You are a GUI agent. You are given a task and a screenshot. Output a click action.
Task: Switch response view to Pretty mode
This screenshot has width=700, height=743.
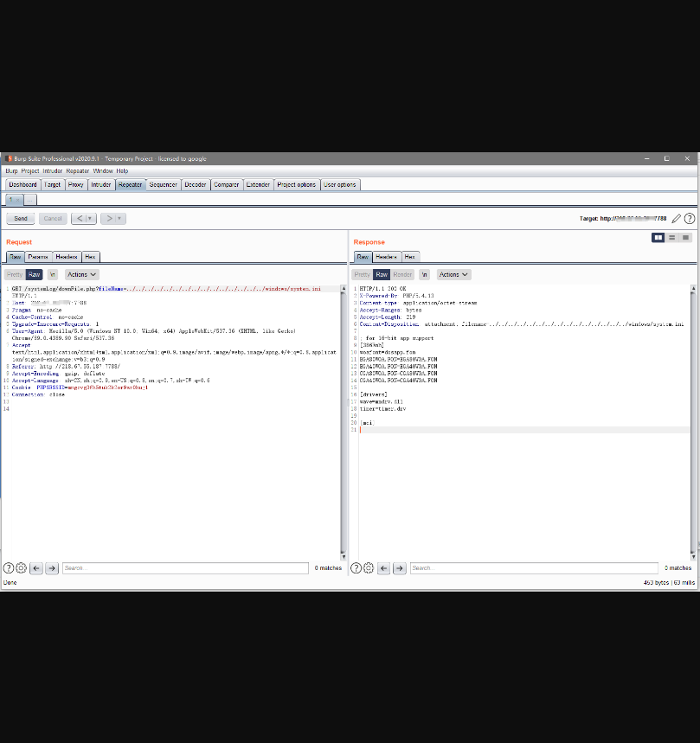tap(362, 274)
